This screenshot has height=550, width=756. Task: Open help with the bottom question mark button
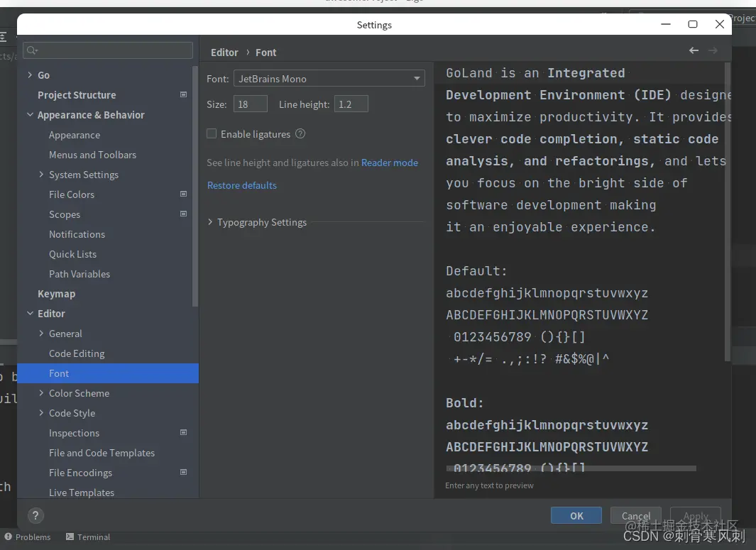[35, 515]
